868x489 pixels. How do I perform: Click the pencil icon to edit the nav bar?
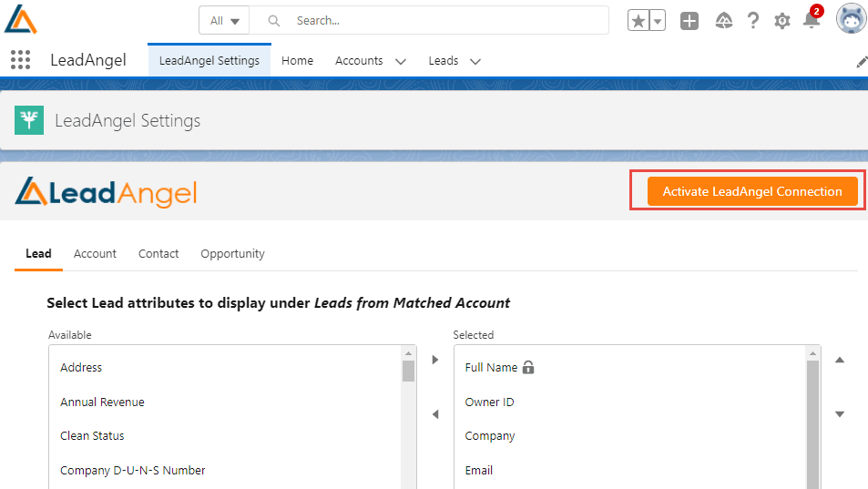(862, 62)
